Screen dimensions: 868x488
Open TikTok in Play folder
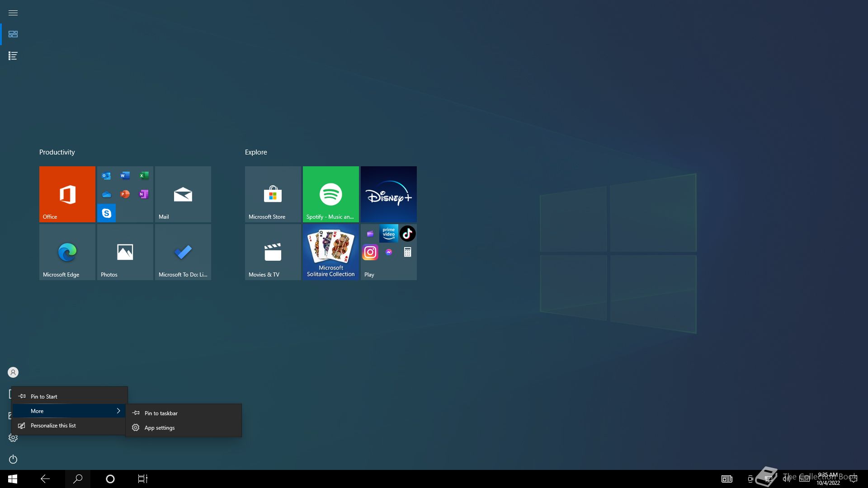[x=407, y=234]
